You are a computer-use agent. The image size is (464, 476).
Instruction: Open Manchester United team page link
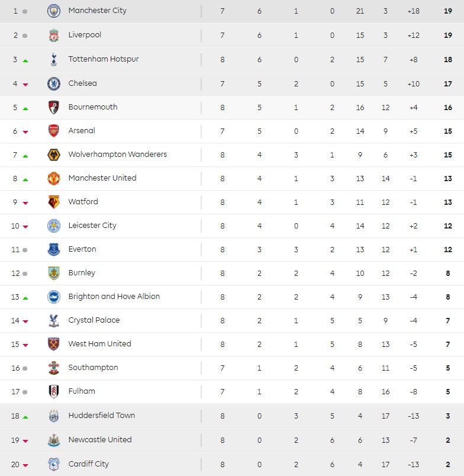(x=102, y=178)
